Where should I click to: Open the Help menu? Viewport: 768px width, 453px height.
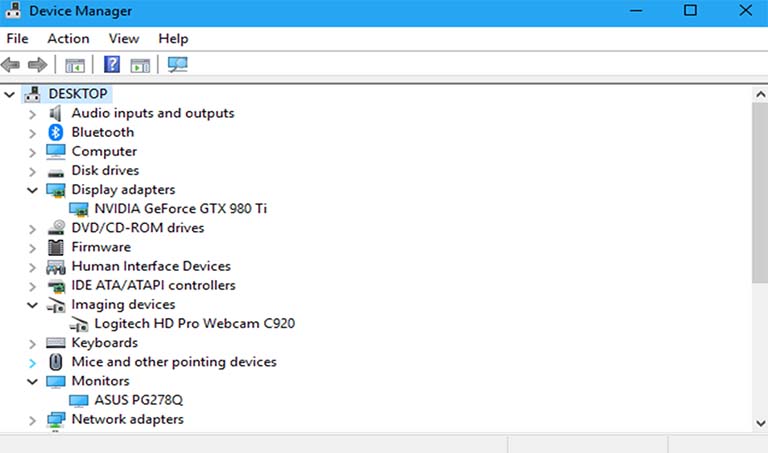173,38
